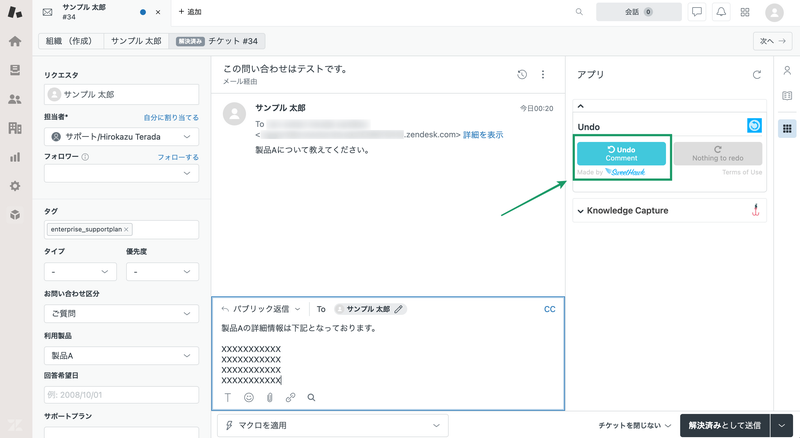800x438 pixels.
Task: Open the Admin gear icon in the sidebar
Action: coord(15,186)
